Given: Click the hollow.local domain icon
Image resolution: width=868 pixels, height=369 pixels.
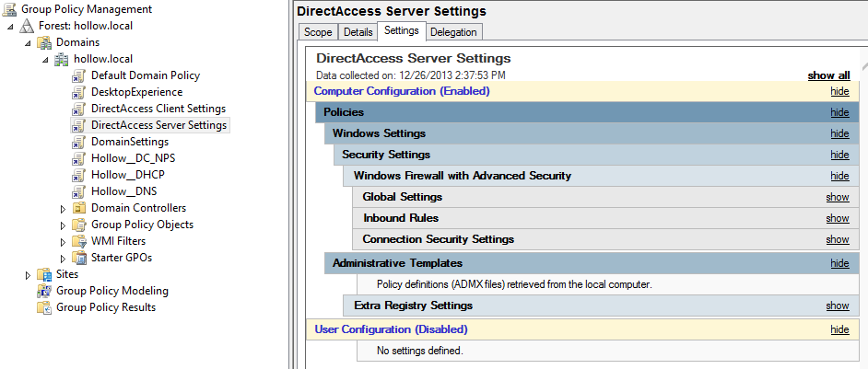Looking at the screenshot, I should (x=62, y=59).
